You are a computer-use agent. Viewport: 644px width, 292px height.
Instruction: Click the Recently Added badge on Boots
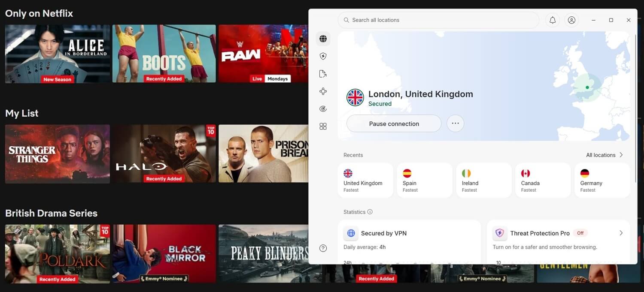[x=164, y=79]
